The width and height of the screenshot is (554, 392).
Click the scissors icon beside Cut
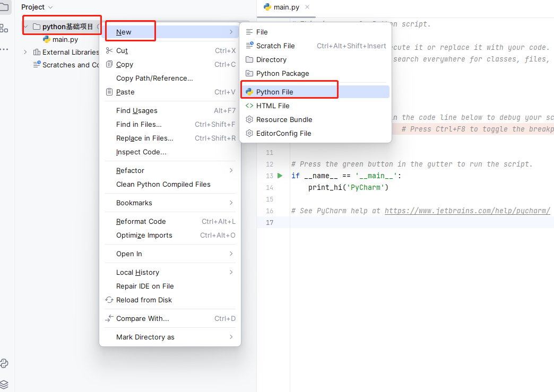click(x=109, y=50)
